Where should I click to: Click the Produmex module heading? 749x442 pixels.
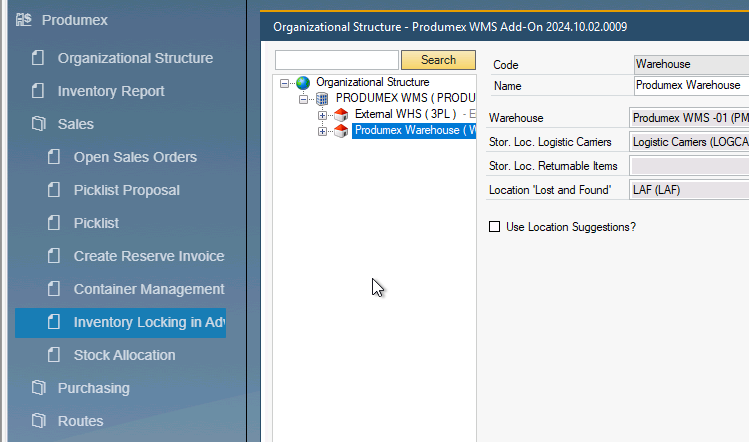coord(75,20)
